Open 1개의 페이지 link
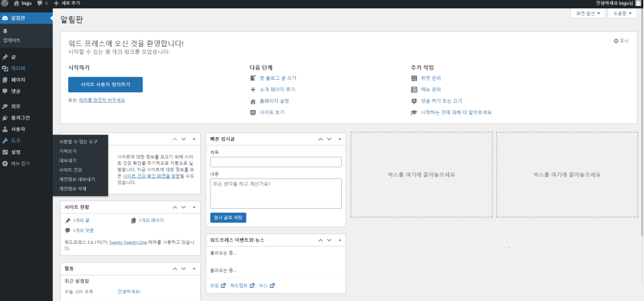 pos(151,220)
